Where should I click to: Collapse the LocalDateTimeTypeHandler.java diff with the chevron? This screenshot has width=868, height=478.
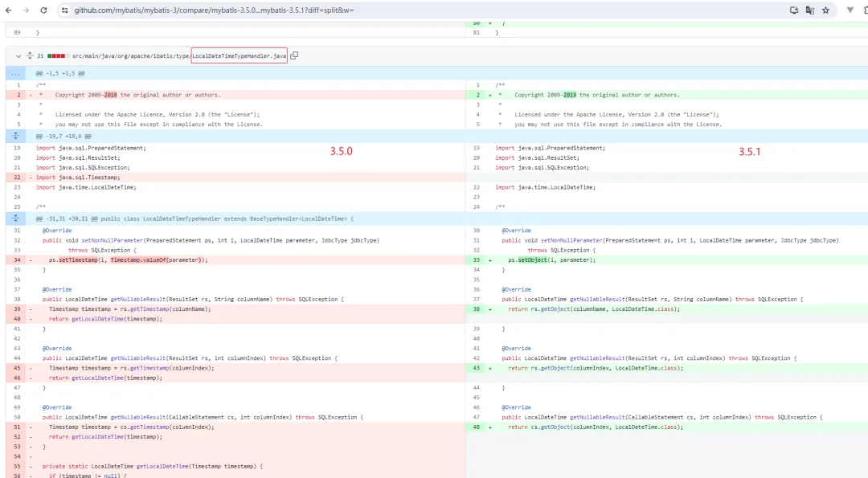point(18,55)
